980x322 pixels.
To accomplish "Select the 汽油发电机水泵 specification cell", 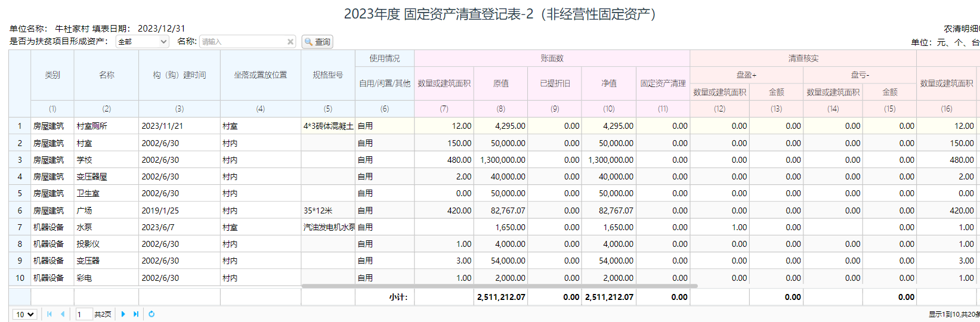I will 328,227.
